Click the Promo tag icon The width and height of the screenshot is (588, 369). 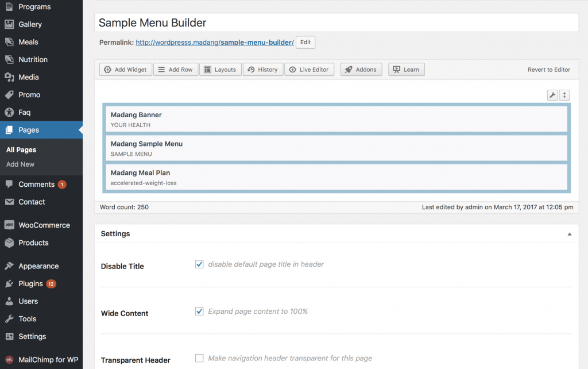point(9,95)
